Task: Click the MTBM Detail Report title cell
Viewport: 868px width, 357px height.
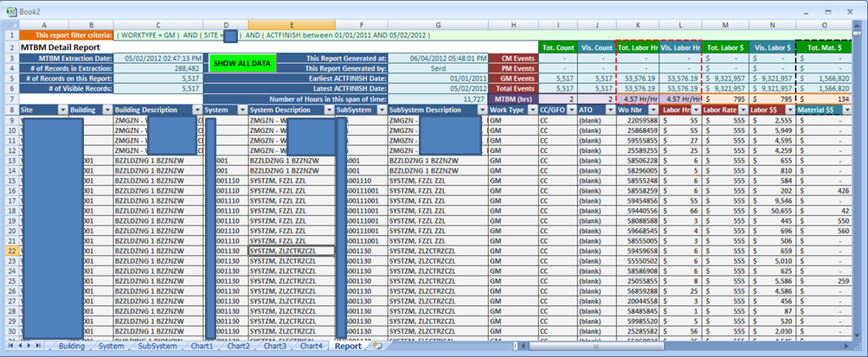Action: 61,48
